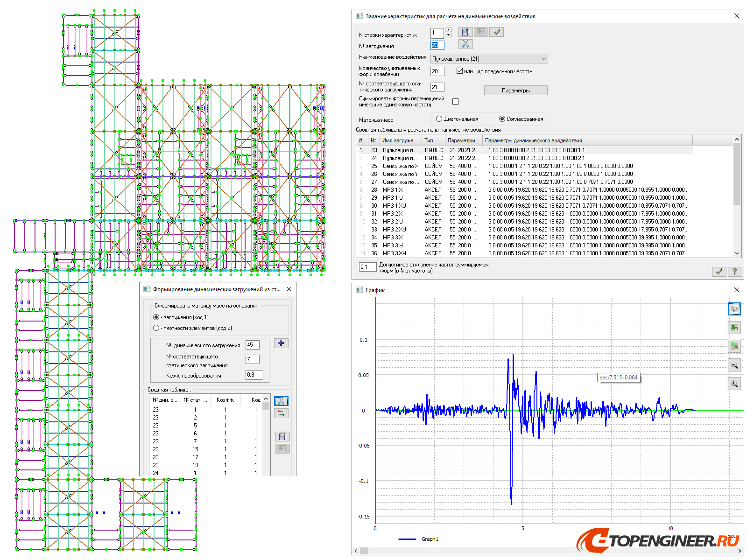The image size is (747, 560).
Task: Select summary row with static load 15
Action: 205,449
